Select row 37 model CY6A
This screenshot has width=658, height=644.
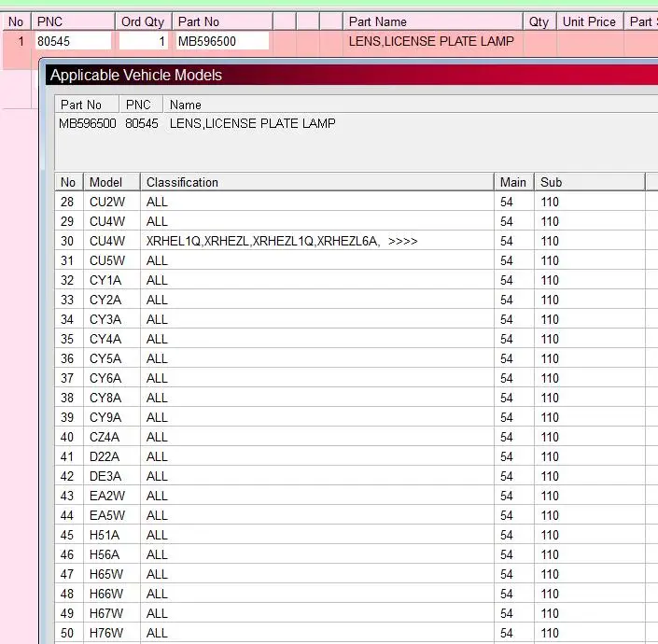(105, 378)
